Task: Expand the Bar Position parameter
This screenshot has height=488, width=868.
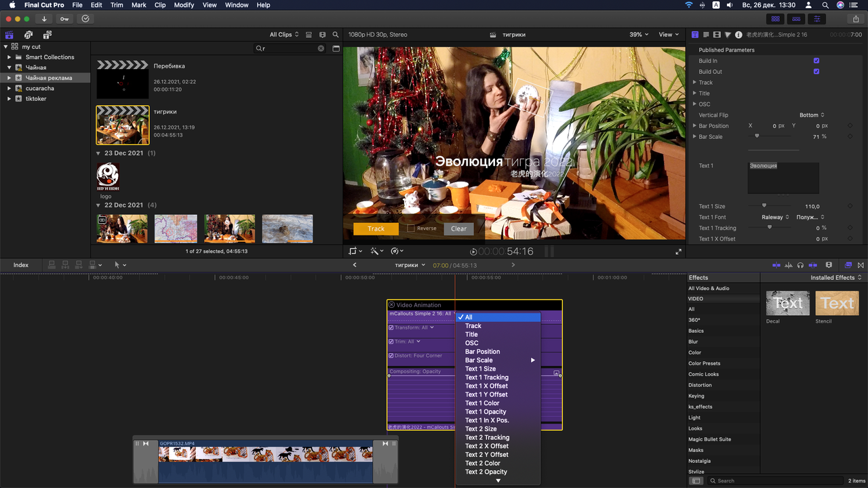Action: coord(694,126)
